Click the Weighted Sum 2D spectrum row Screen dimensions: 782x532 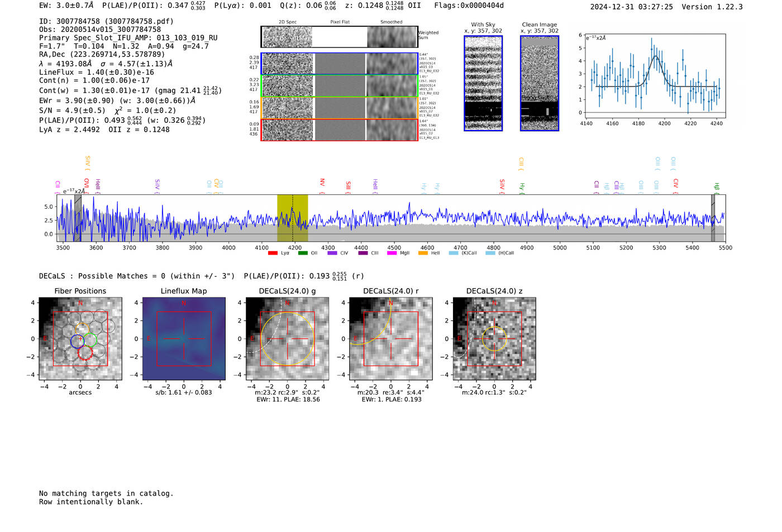point(340,37)
